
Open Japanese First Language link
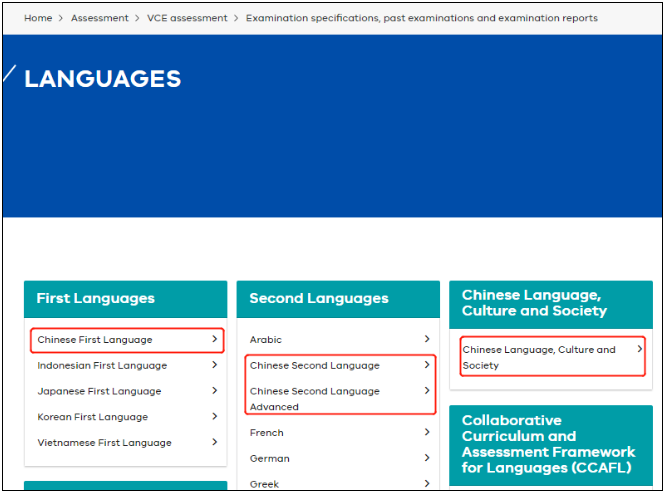(x=99, y=391)
